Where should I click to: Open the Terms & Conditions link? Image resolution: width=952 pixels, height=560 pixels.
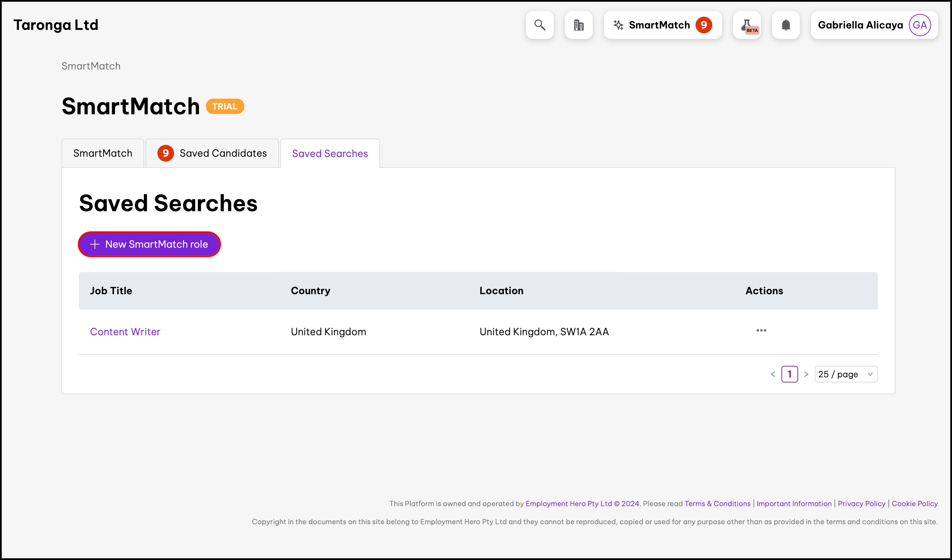(717, 503)
